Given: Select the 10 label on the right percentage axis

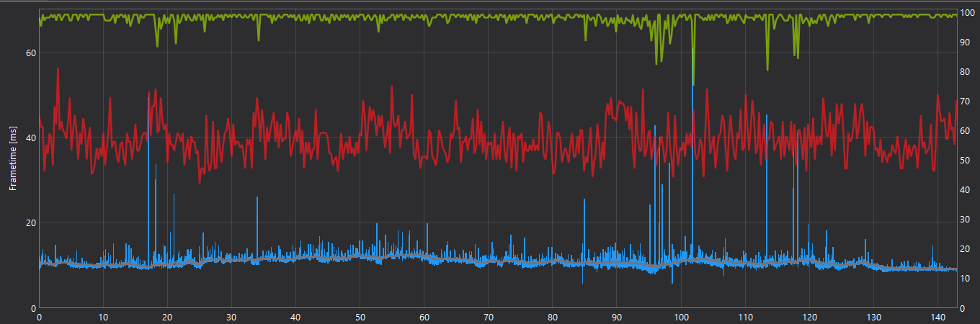Looking at the screenshot, I should pyautogui.click(x=966, y=279).
